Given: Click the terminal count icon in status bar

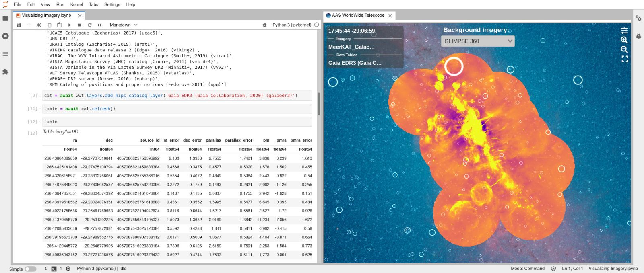Looking at the screenshot, I should pyautogui.click(x=54, y=269).
